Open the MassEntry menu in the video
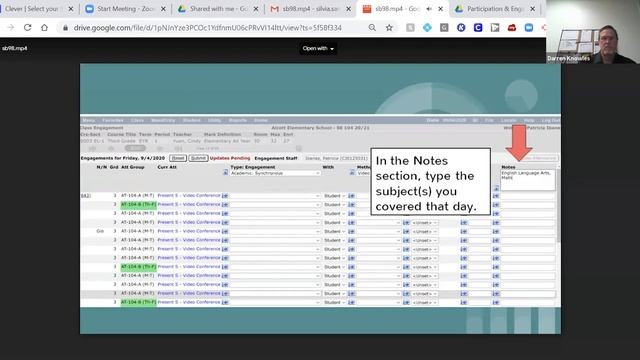 point(163,120)
